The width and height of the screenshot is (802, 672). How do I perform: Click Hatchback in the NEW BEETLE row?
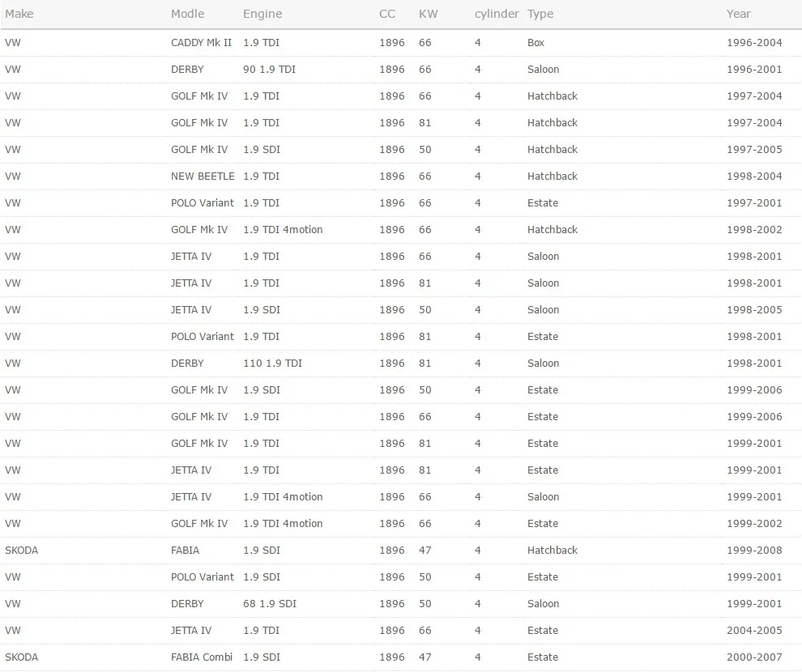pos(552,177)
